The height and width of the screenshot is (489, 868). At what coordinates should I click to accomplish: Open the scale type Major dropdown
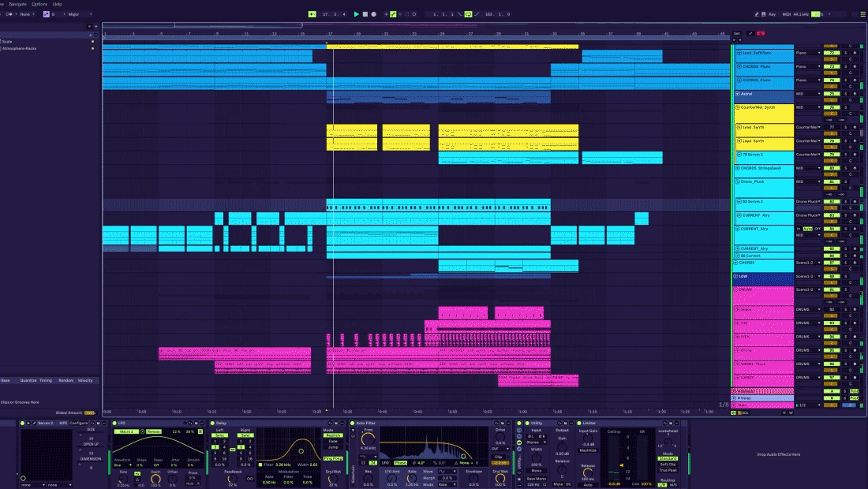[x=80, y=14]
